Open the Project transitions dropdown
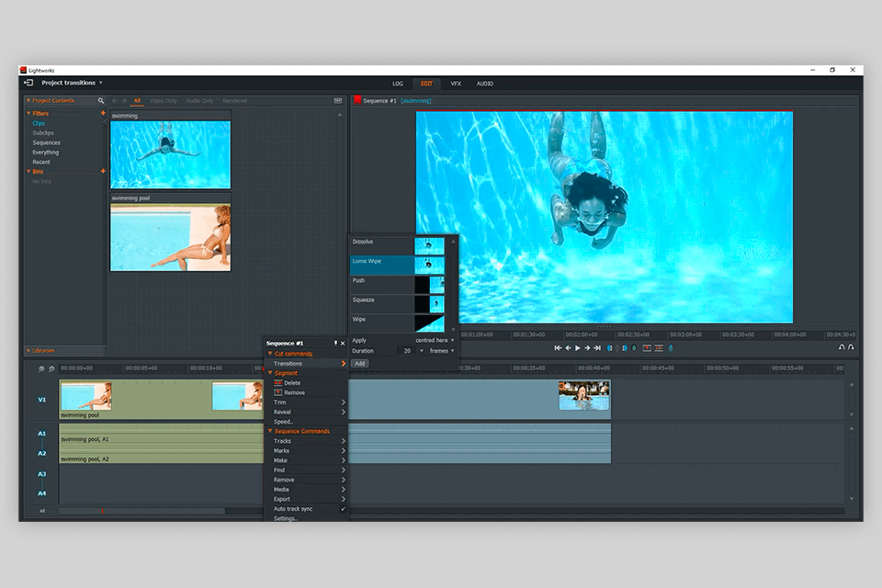 [100, 83]
